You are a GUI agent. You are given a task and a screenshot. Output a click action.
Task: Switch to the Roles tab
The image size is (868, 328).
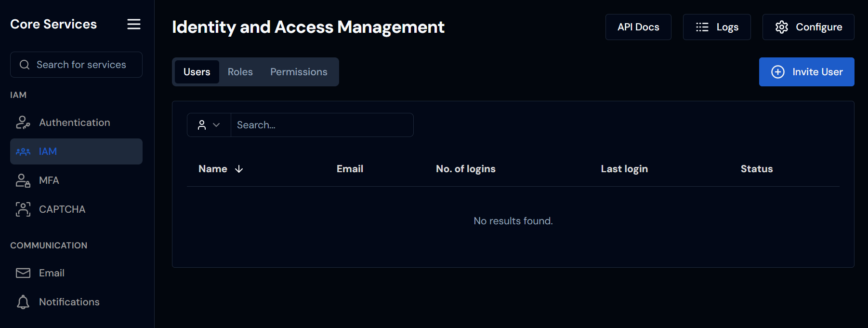(240, 71)
